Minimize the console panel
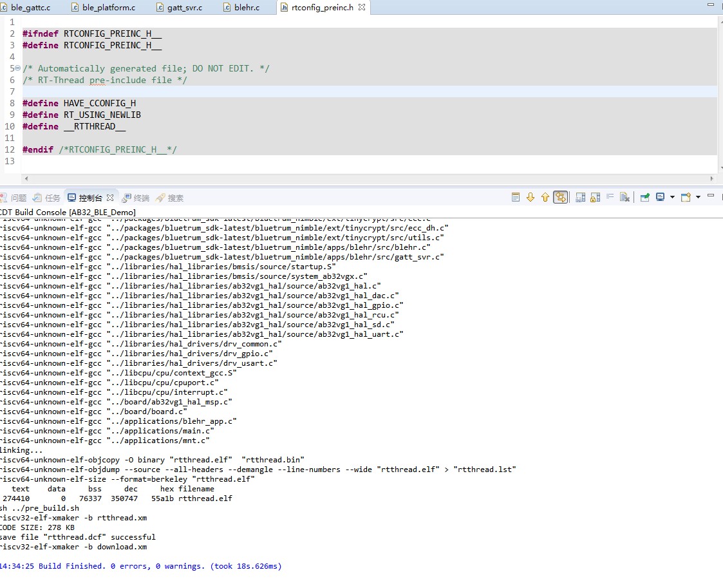Image resolution: width=723 pixels, height=588 pixels. point(711,195)
